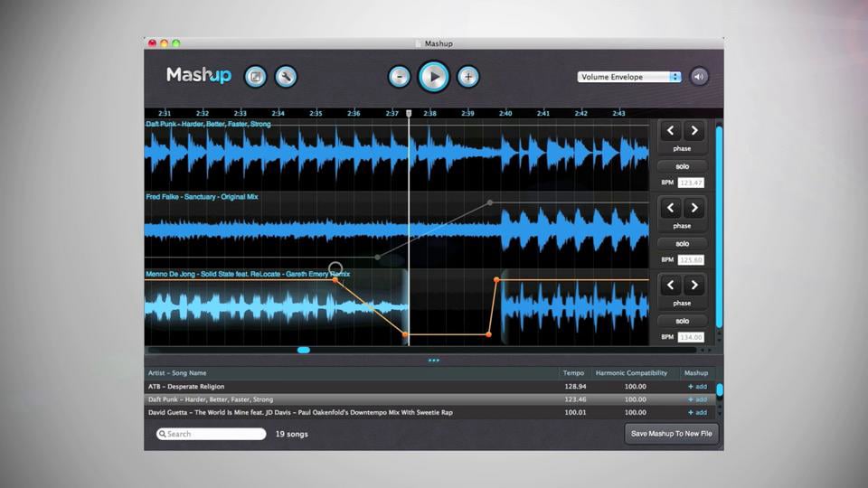The image size is (868, 488).
Task: Start playback with the play button
Action: (x=433, y=77)
